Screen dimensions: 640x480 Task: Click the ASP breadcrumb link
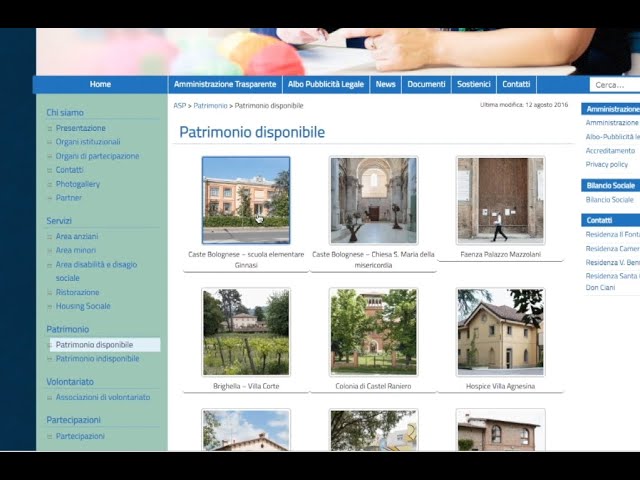pyautogui.click(x=179, y=105)
